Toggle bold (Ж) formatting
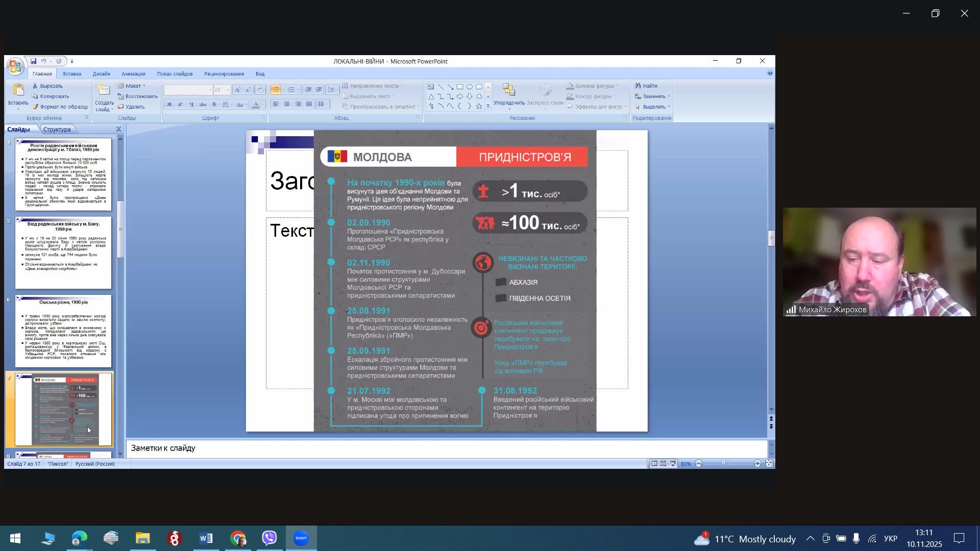The width and height of the screenshot is (980, 551). point(169,105)
